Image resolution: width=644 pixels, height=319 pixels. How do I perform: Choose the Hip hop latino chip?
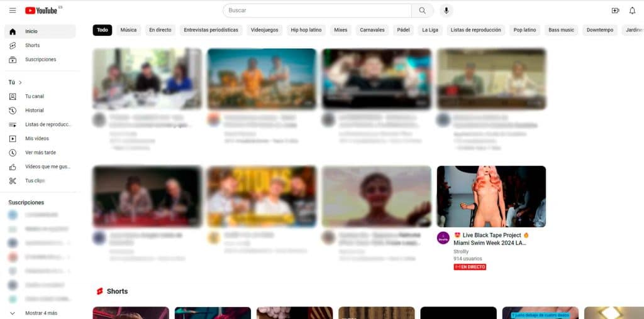[306, 30]
